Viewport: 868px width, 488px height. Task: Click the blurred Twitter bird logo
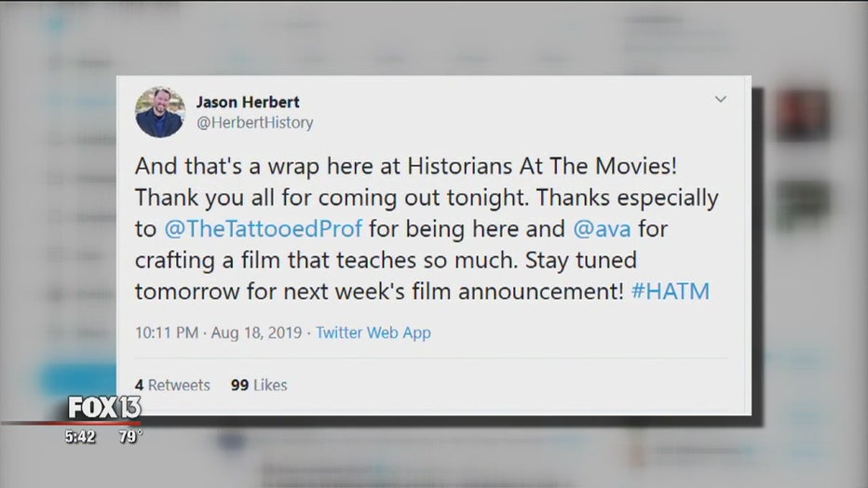pyautogui.click(x=56, y=24)
